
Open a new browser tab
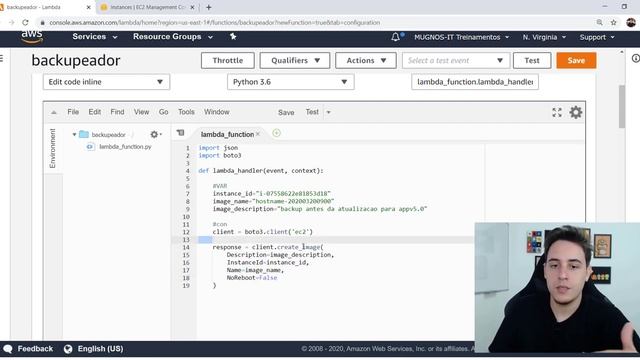tap(209, 7)
